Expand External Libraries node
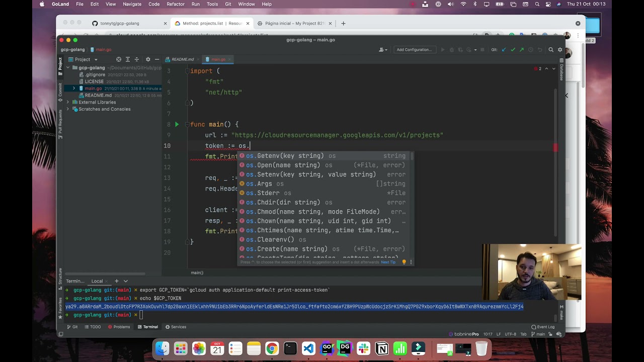The width and height of the screenshot is (644, 362). click(68, 102)
